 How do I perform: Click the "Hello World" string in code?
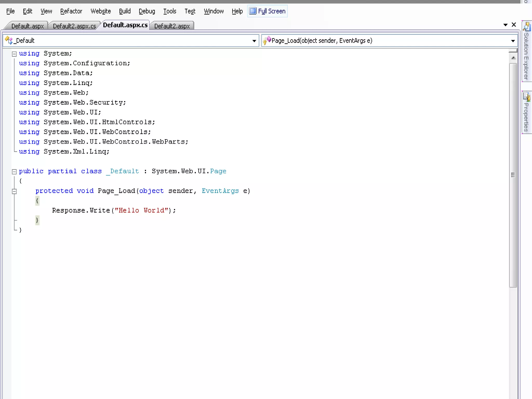142,210
